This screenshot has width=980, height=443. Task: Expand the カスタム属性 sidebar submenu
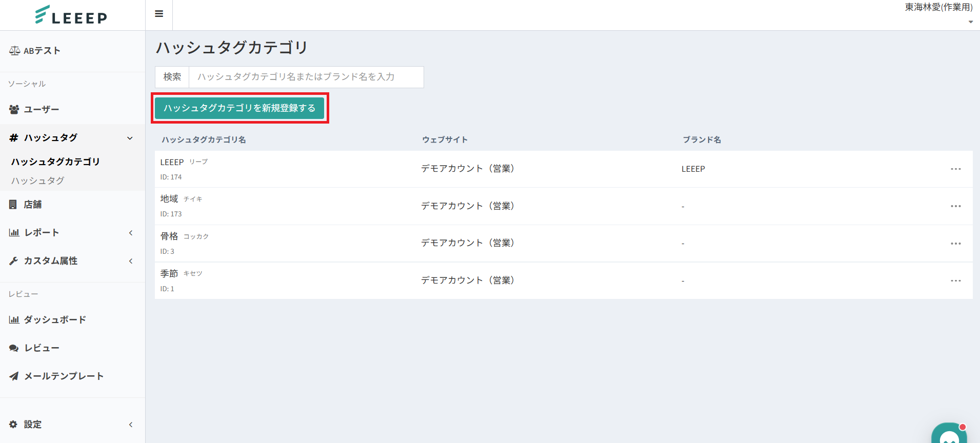pyautogui.click(x=131, y=261)
